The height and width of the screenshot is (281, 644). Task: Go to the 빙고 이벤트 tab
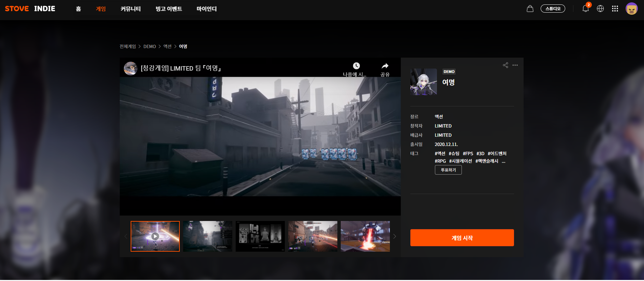point(169,9)
